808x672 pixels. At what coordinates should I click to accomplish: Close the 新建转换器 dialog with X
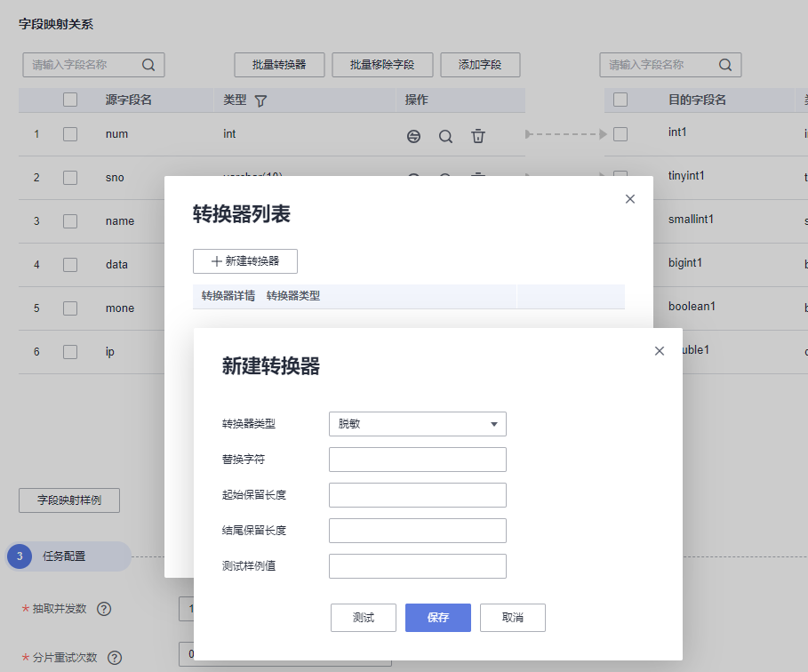659,351
